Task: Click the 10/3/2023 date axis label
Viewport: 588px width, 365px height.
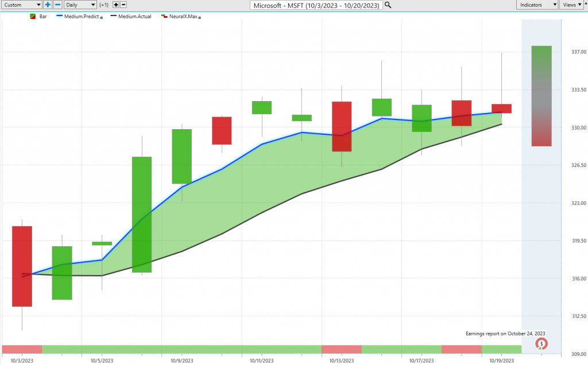Action: (x=22, y=360)
